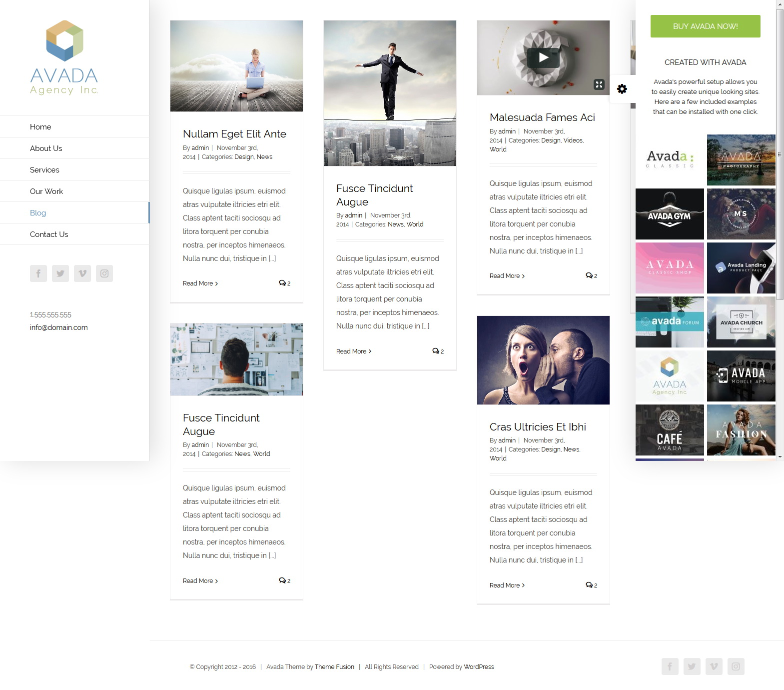Select the Avada Gym demo thumbnail
This screenshot has width=784, height=690.
(x=670, y=214)
